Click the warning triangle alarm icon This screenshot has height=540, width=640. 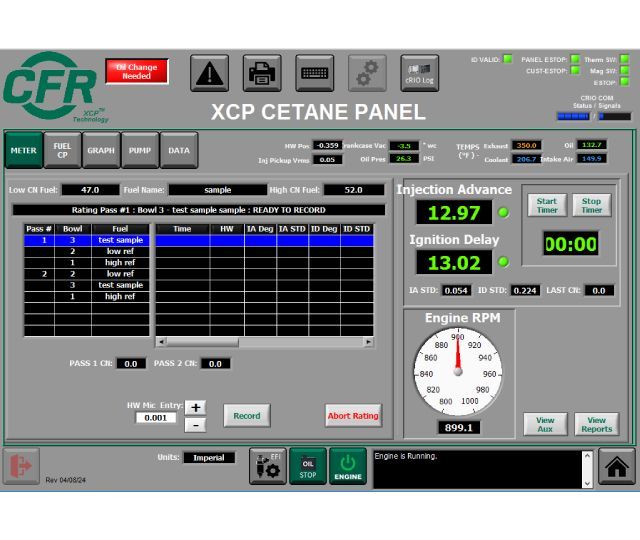point(209,73)
